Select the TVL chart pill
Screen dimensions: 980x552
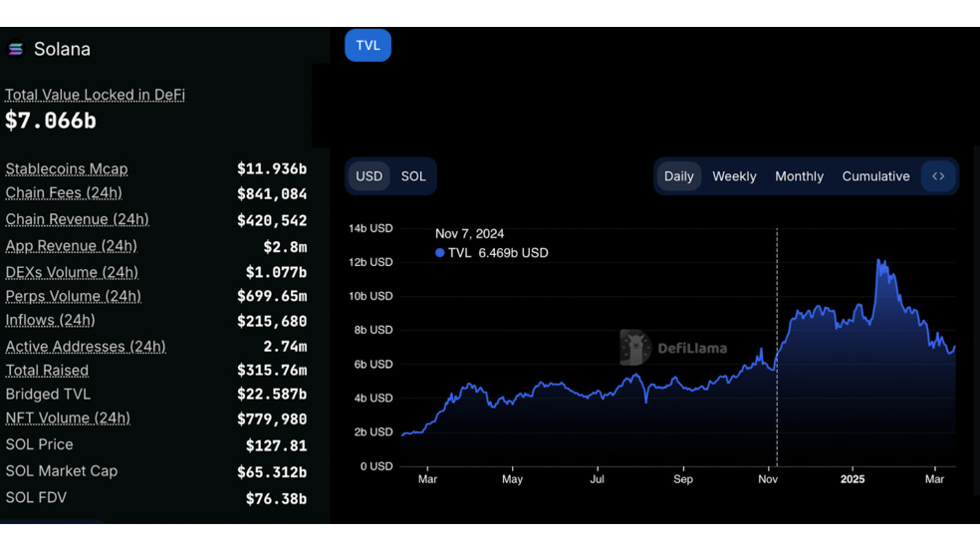[x=367, y=45]
